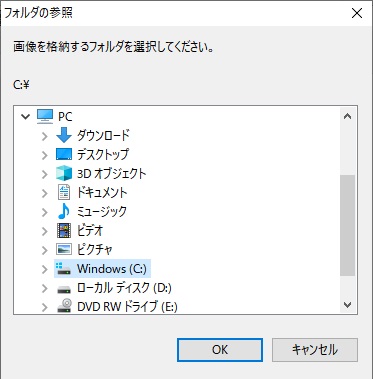Click the Music (ミュージック) note icon
This screenshot has width=373, height=379.
[x=64, y=211]
